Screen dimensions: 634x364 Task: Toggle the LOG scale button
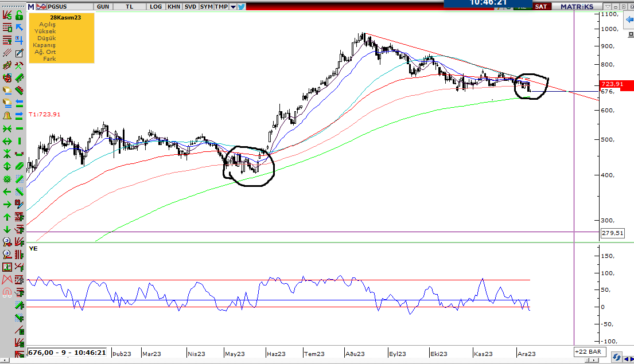155,6
